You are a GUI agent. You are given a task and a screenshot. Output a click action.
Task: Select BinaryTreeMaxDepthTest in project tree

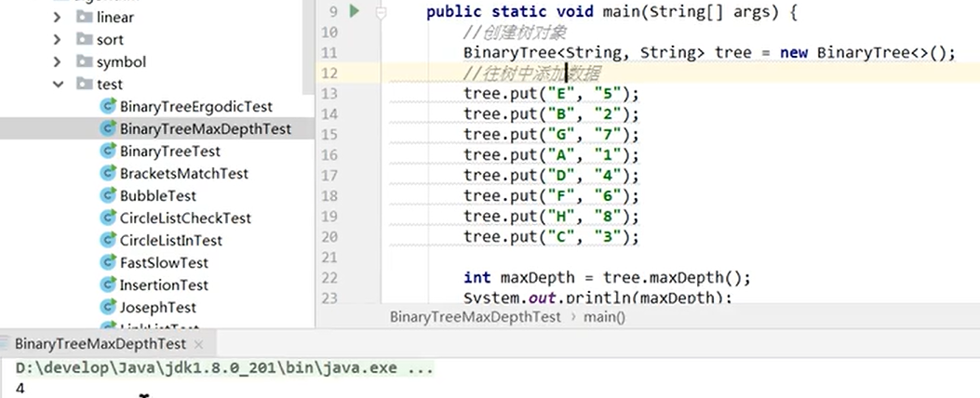(x=206, y=129)
